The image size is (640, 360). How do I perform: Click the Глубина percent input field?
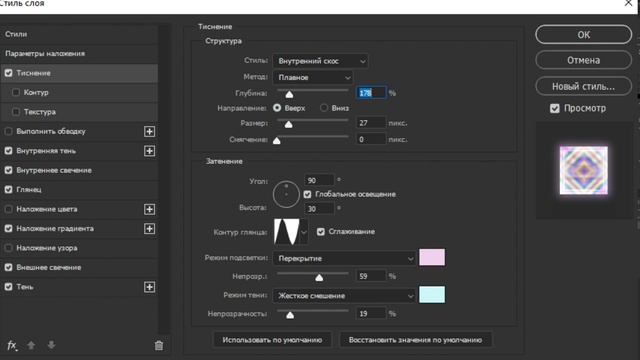371,93
